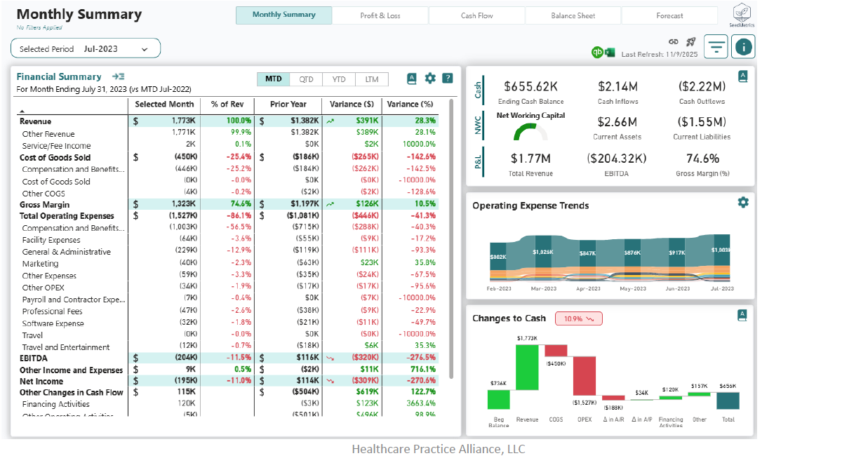Image resolution: width=868 pixels, height=470 pixels.
Task: Open the gear icon on Operating Expense Trends panel
Action: [x=742, y=201]
